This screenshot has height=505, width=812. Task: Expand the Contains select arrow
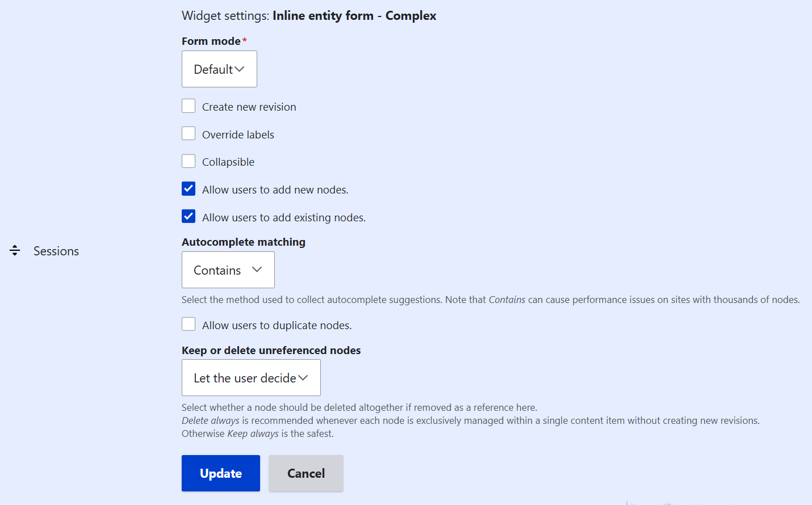tap(257, 270)
